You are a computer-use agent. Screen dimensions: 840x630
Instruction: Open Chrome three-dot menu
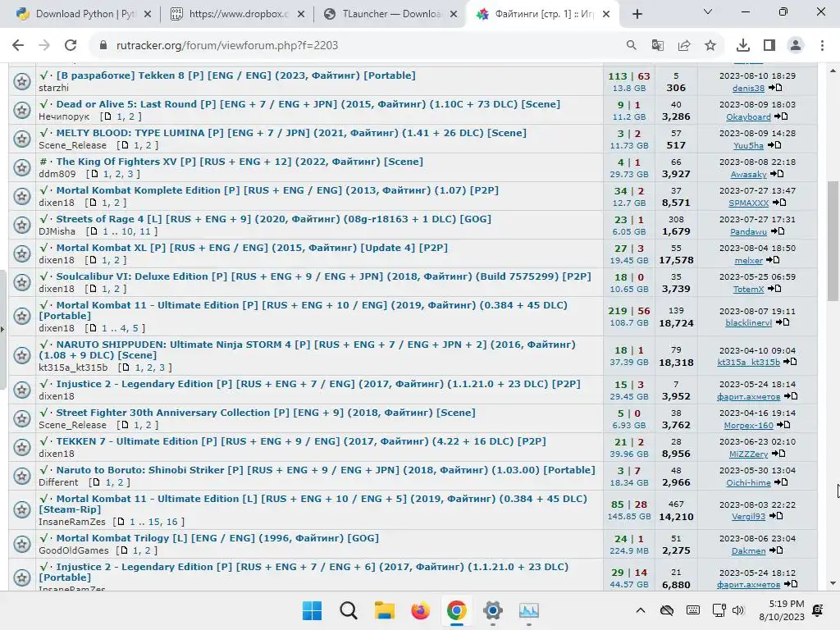pos(822,46)
